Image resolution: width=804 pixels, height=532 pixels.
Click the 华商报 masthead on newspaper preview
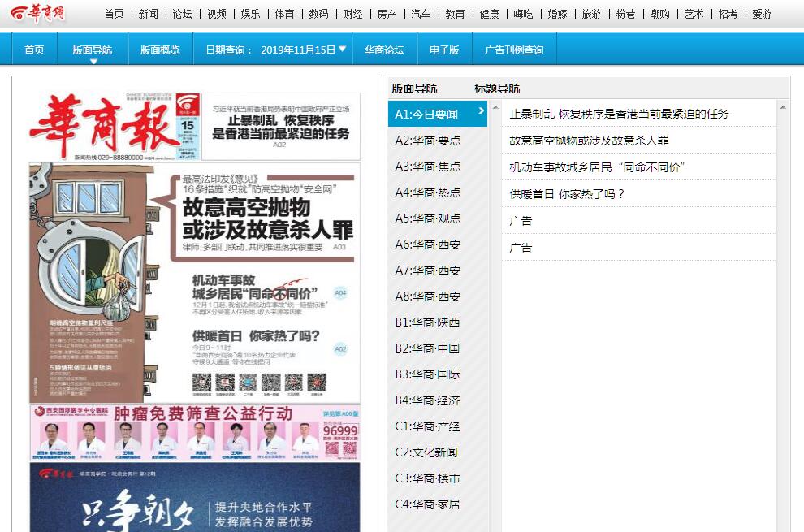click(x=104, y=124)
